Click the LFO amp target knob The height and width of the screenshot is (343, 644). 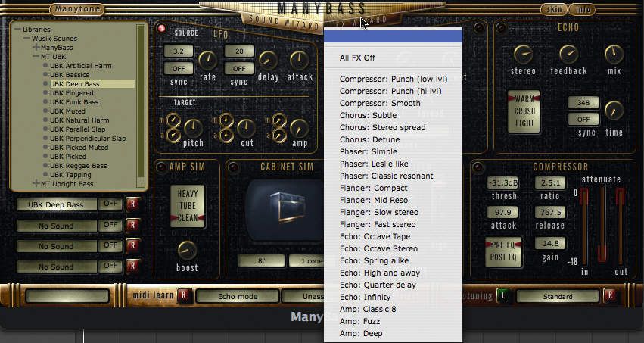(300, 128)
